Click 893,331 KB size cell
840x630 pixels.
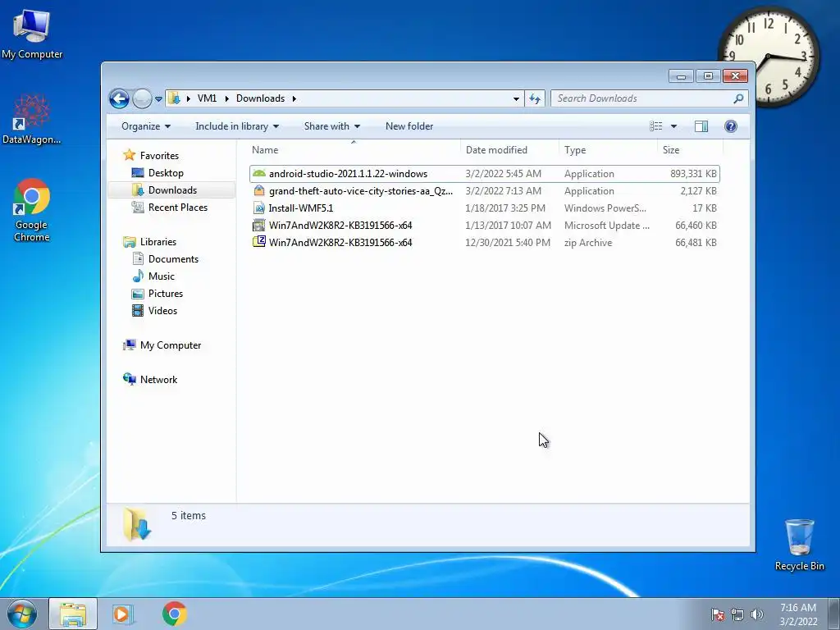pyautogui.click(x=693, y=174)
